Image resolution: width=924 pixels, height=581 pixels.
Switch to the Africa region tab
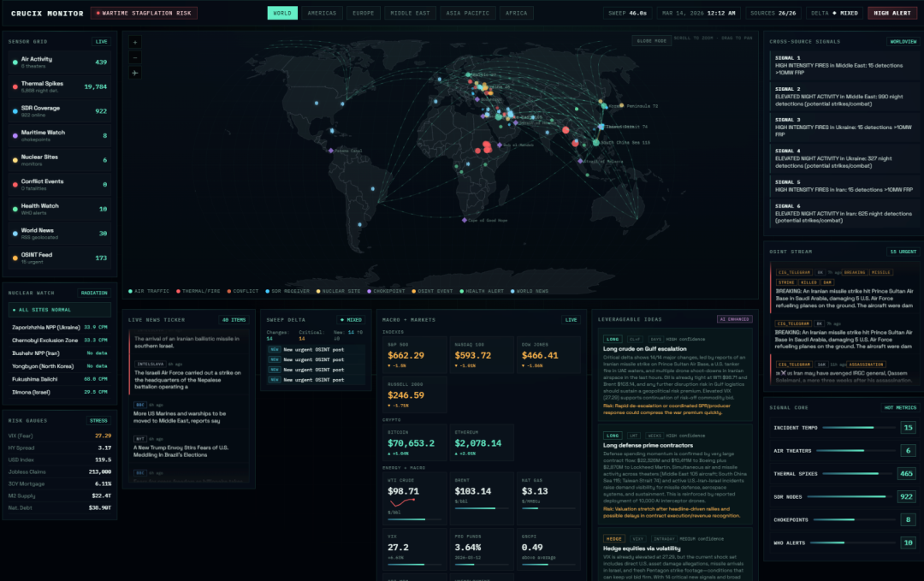point(516,13)
